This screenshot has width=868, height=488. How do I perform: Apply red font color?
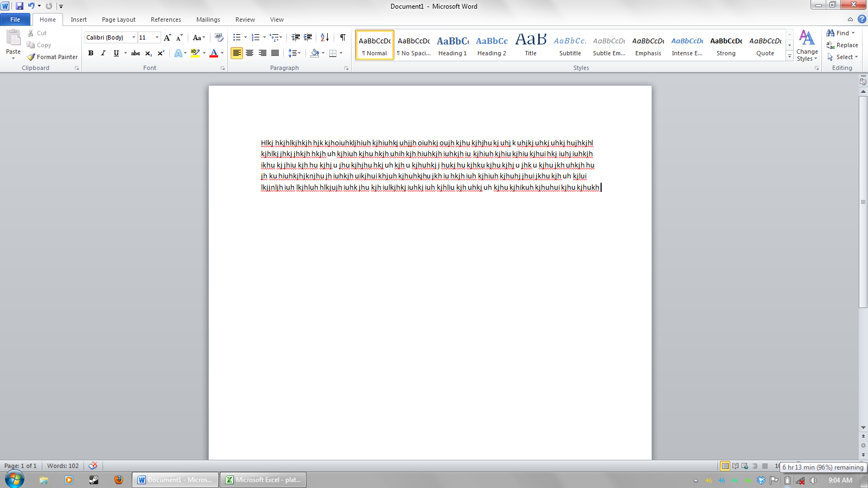214,53
